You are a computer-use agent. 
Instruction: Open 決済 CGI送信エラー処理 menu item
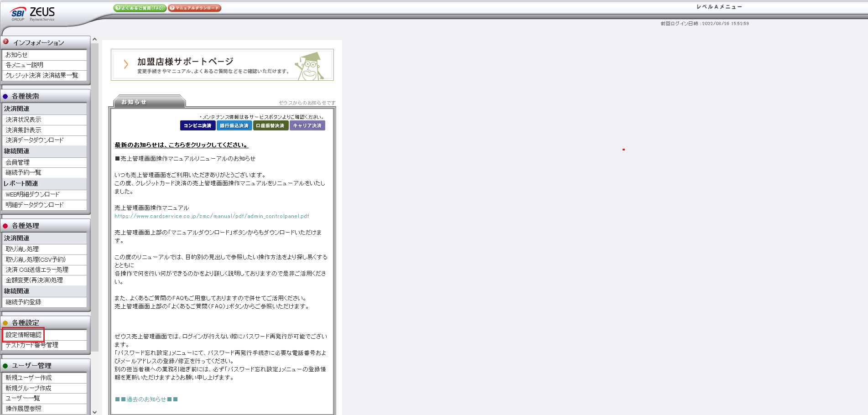point(44,270)
